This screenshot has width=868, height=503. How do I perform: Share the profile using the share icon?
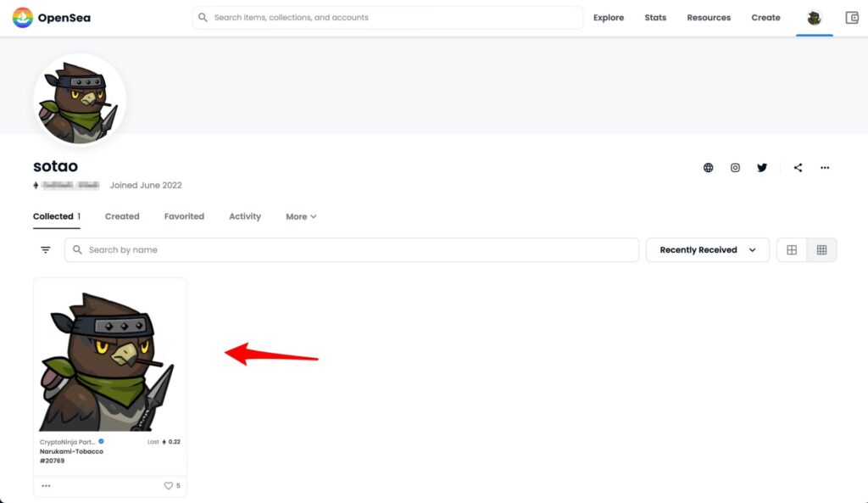798,167
